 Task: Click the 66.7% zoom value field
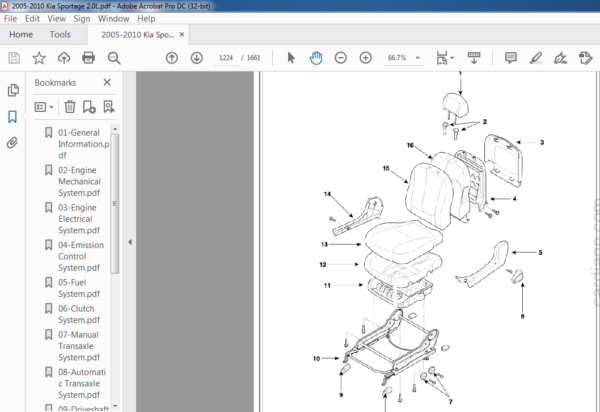[x=397, y=58]
